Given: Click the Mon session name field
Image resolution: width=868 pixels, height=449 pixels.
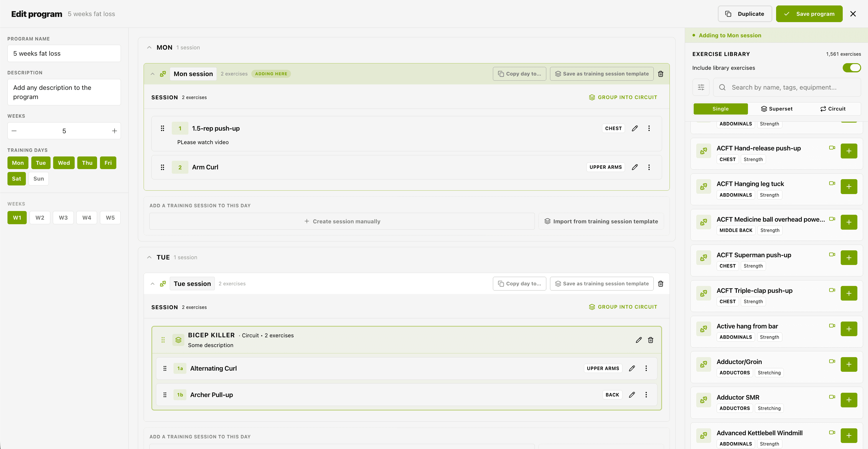Looking at the screenshot, I should click(x=193, y=74).
